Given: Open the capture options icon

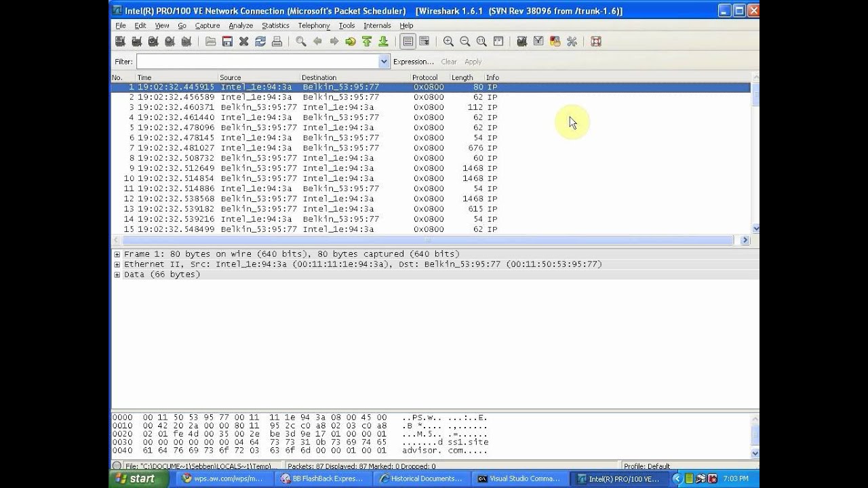Looking at the screenshot, I should click(136, 41).
